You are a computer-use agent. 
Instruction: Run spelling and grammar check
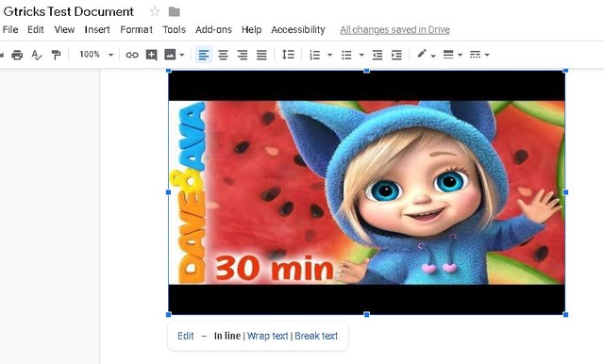[37, 55]
